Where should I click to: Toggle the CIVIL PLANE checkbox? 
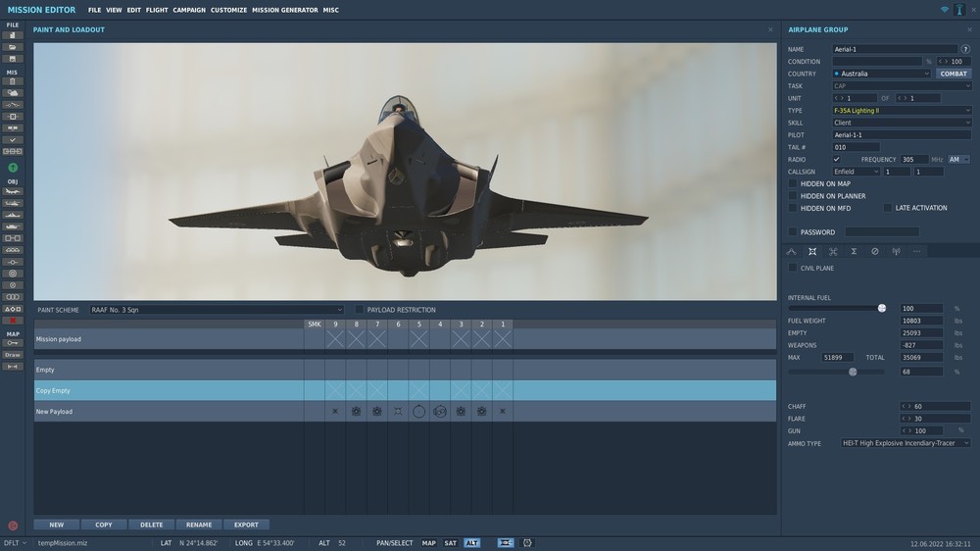tap(793, 268)
